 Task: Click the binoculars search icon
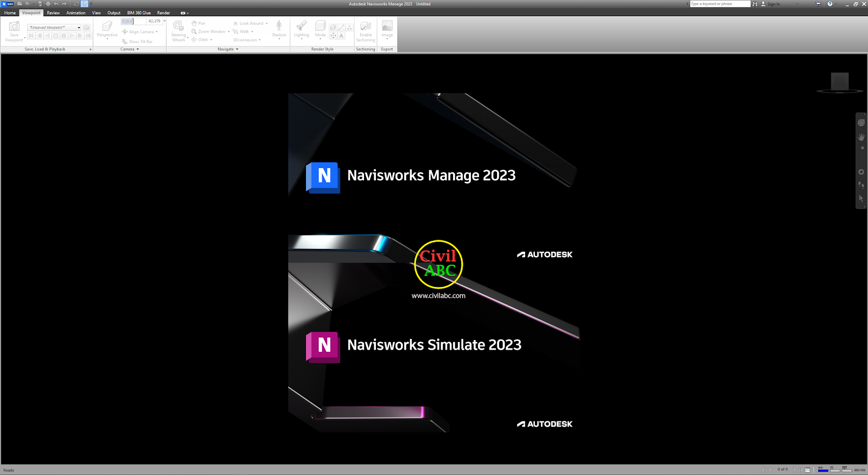755,4
